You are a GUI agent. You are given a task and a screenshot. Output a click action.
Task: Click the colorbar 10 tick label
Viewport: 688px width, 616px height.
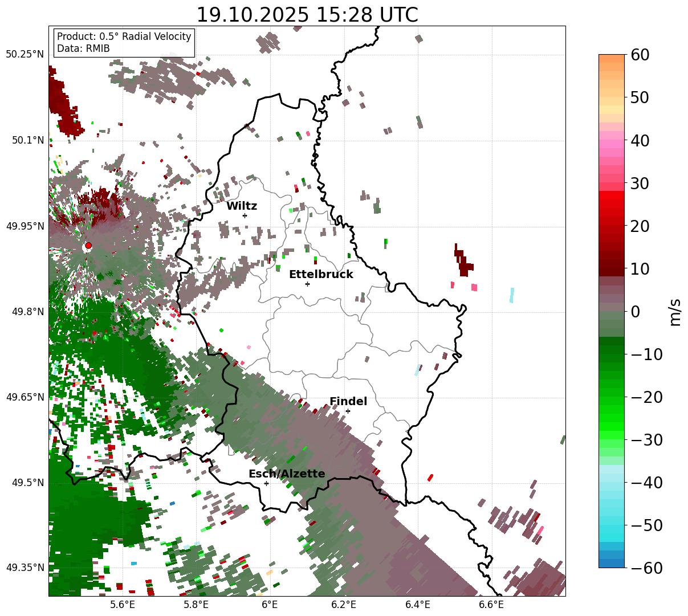click(x=640, y=268)
